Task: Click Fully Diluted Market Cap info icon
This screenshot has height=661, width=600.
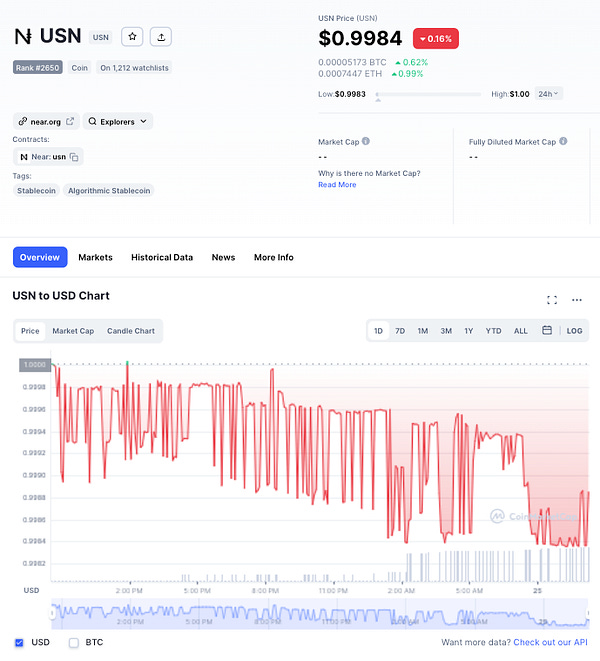Action: pyautogui.click(x=563, y=141)
